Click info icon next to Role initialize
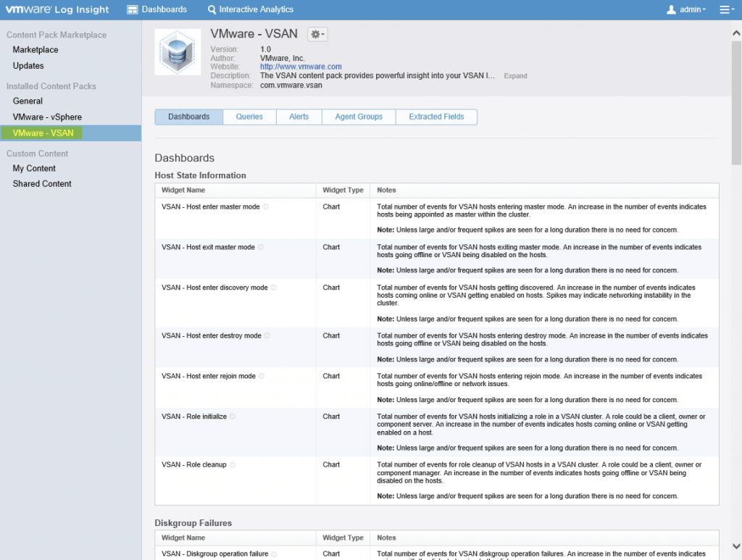This screenshot has height=560, width=742. [x=233, y=417]
